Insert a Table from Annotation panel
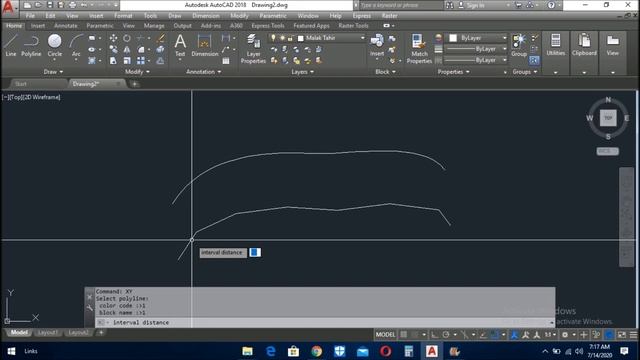Viewport: 640px width, 360px height. (226, 61)
